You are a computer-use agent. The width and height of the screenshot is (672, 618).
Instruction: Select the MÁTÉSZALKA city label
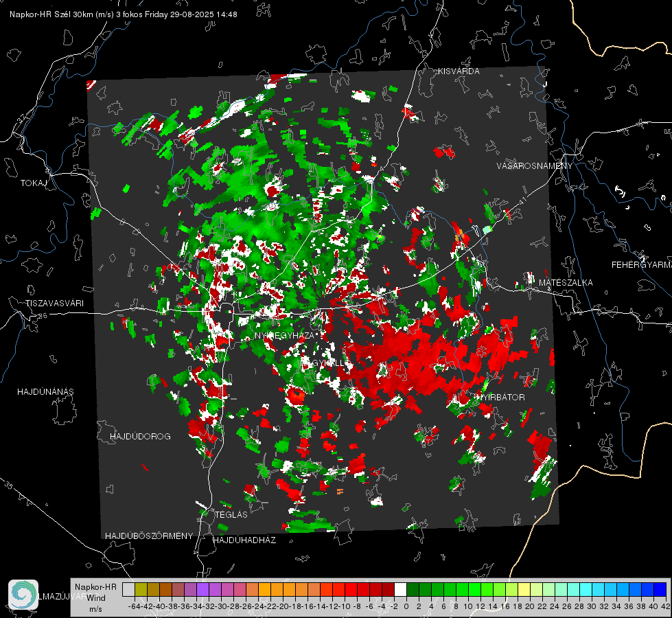point(566,283)
